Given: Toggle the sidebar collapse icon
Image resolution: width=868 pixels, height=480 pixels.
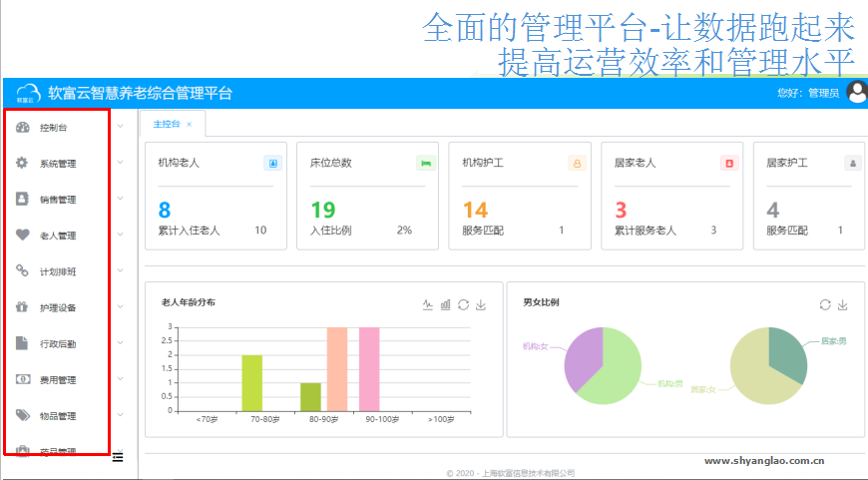Looking at the screenshot, I should click(x=118, y=457).
